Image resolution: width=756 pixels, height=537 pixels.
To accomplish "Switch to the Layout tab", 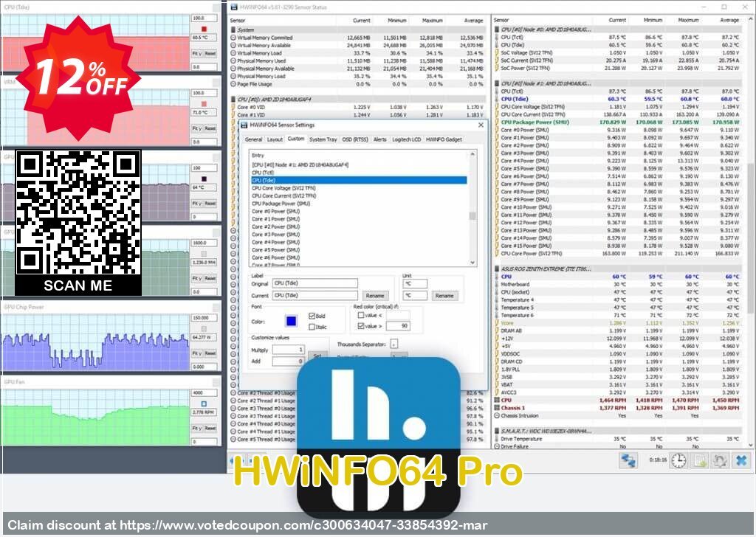I will 275,139.
